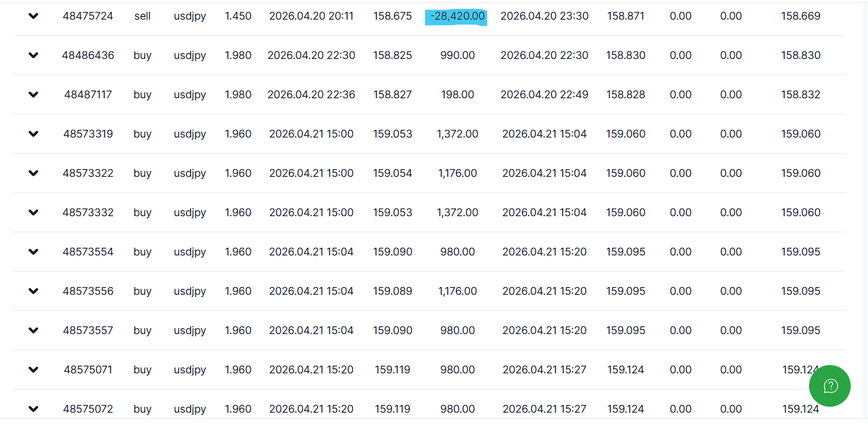Click the sell type cell of order 48475724
The image size is (868, 424).
[x=142, y=16]
